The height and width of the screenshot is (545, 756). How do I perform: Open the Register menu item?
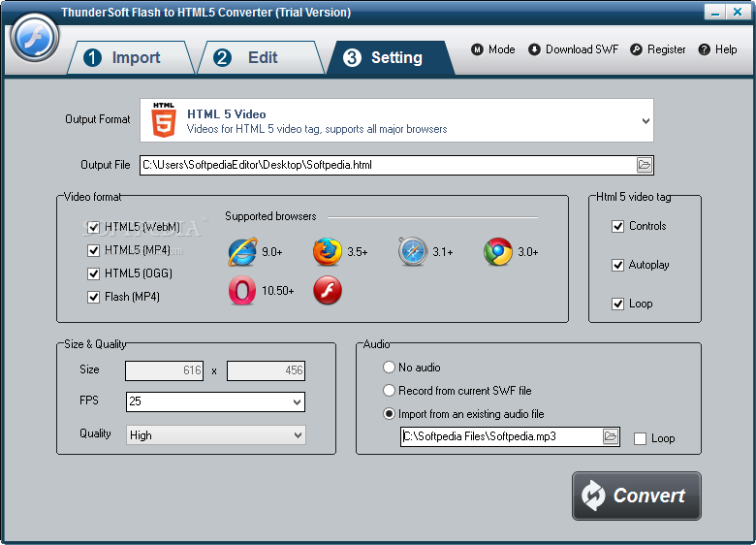pyautogui.click(x=658, y=49)
